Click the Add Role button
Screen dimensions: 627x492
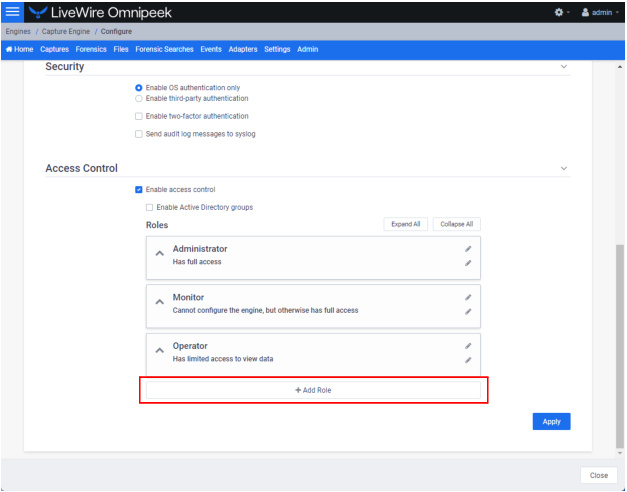tap(313, 390)
